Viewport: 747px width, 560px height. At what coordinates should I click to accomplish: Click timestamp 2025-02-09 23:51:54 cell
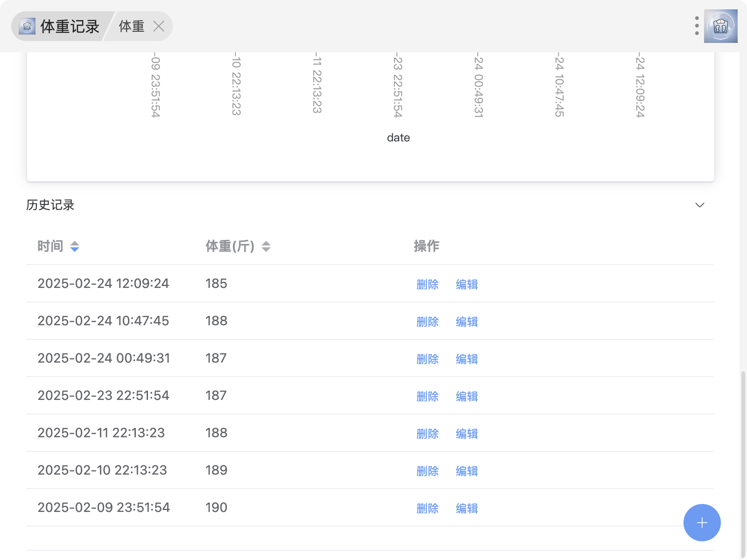[104, 507]
